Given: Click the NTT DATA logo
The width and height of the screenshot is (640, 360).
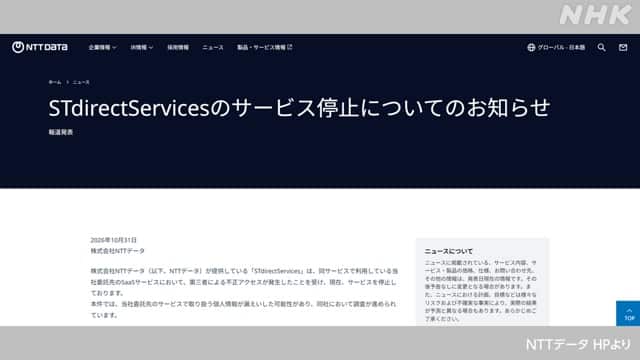Looking at the screenshot, I should point(40,47).
